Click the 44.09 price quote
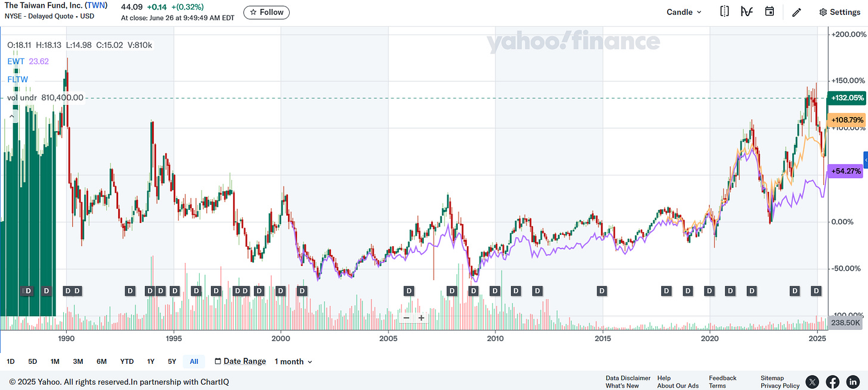The width and height of the screenshot is (868, 390). (x=131, y=7)
